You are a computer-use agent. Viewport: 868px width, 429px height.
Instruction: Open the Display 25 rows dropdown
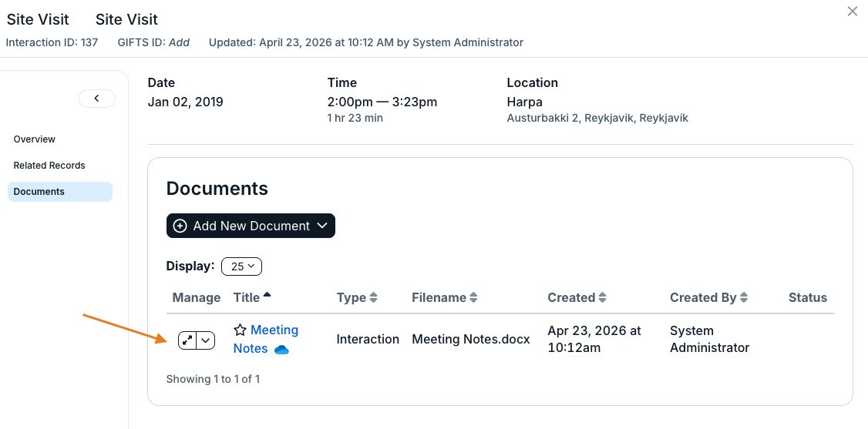click(242, 266)
